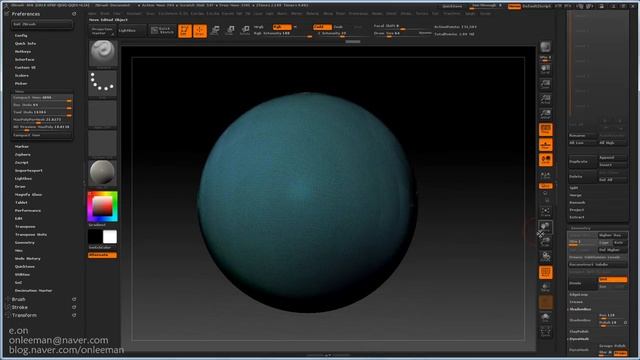Image resolution: width=640 pixels, height=360 pixels.
Task: Click the white main color swatch
Action: click(110, 237)
